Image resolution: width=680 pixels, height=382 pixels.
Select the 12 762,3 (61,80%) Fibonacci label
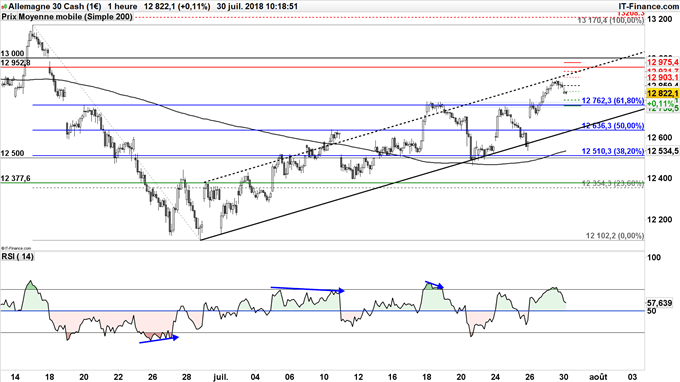click(613, 101)
